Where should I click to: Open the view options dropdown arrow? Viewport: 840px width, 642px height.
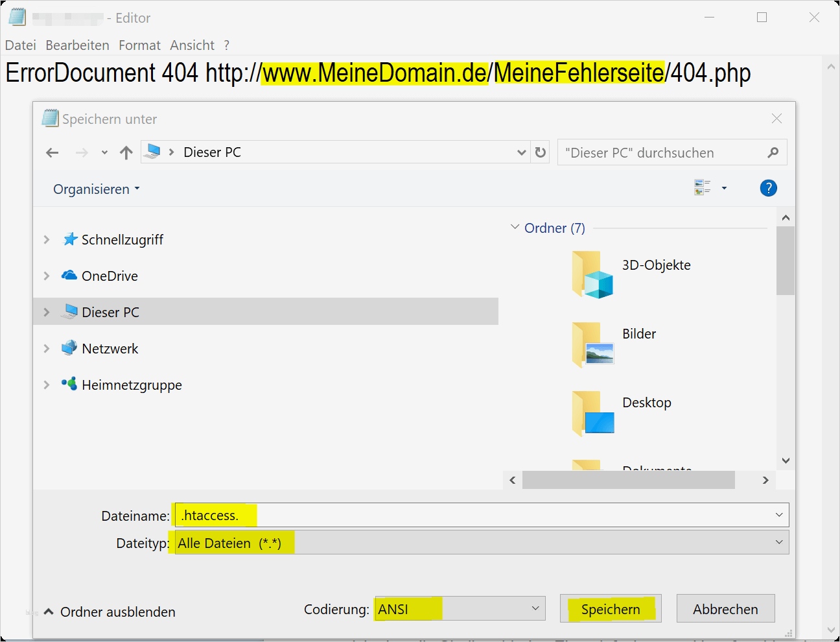(724, 188)
